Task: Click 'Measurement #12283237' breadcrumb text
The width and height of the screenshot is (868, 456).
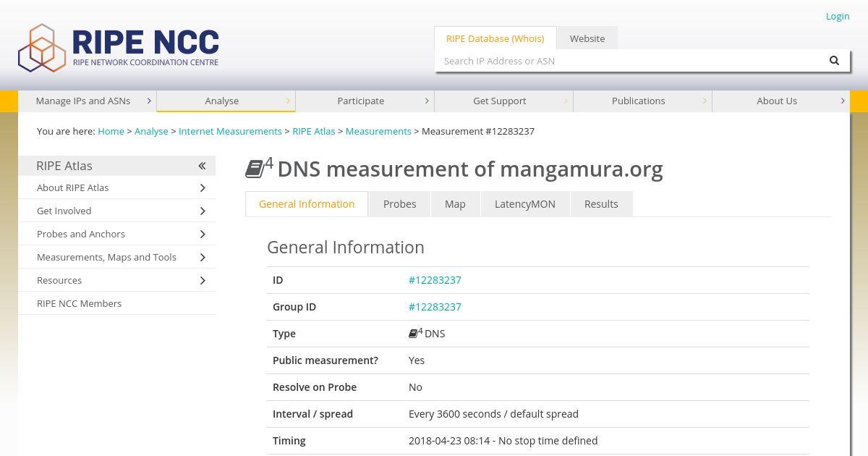Action: [478, 131]
